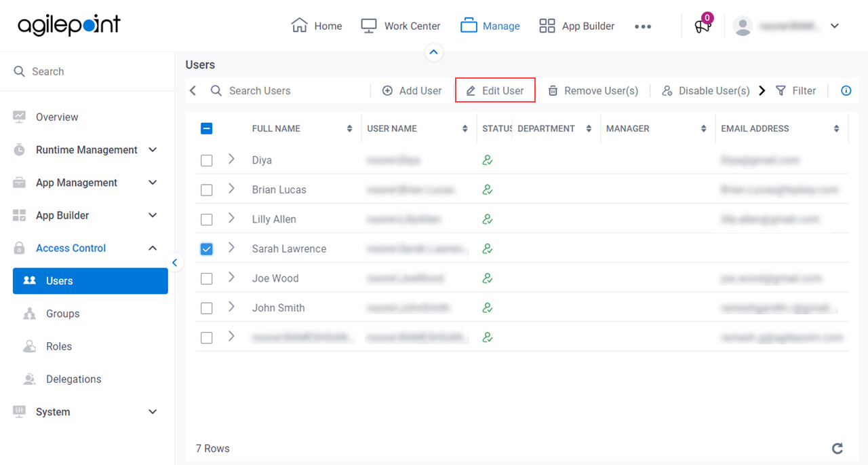This screenshot has width=868, height=465.
Task: Focus the Search Users field
Action: point(289,90)
